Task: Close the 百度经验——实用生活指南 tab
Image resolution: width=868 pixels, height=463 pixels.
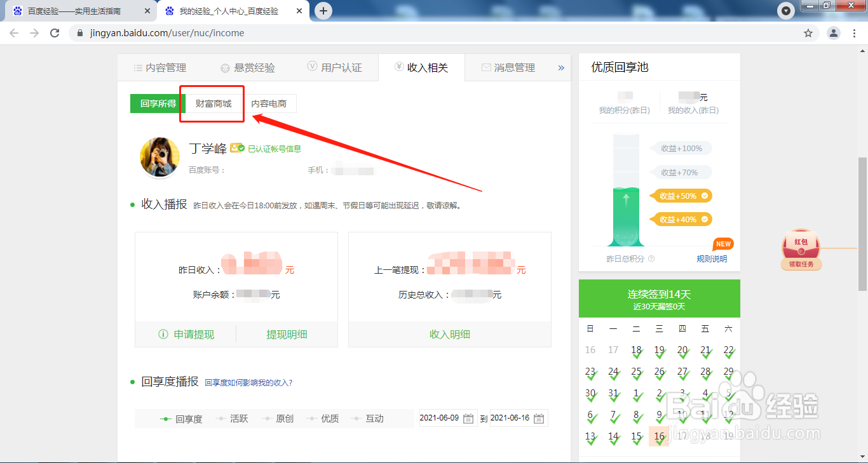Action: pyautogui.click(x=147, y=11)
